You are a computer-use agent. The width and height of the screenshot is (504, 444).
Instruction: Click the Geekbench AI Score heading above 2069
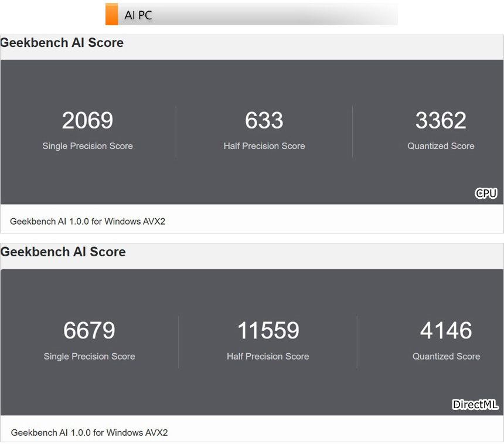(62, 43)
